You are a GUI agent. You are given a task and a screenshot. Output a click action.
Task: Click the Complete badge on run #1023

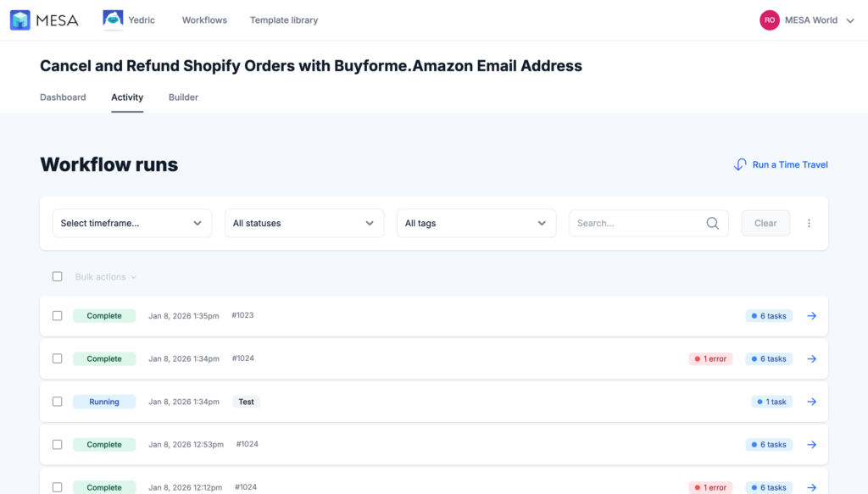coord(104,315)
